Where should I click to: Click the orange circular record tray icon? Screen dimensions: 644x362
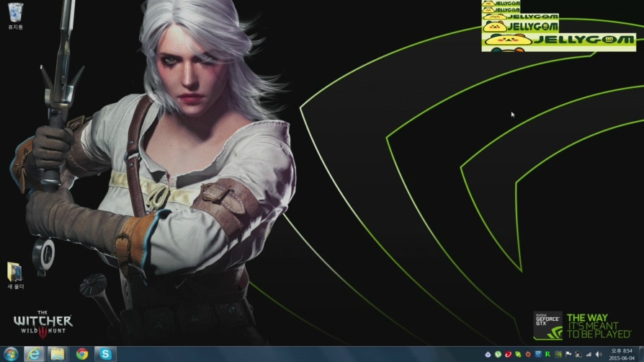(x=528, y=354)
